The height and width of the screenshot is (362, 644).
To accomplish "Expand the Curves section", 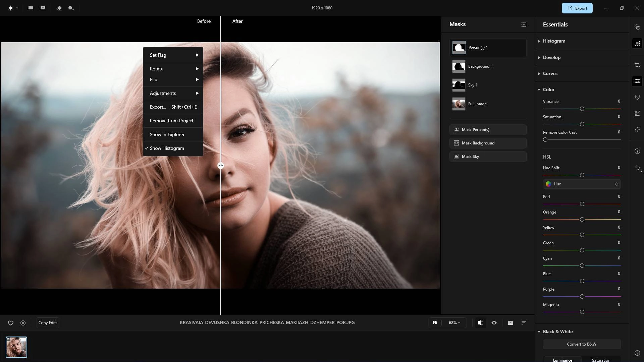I will pyautogui.click(x=582, y=73).
